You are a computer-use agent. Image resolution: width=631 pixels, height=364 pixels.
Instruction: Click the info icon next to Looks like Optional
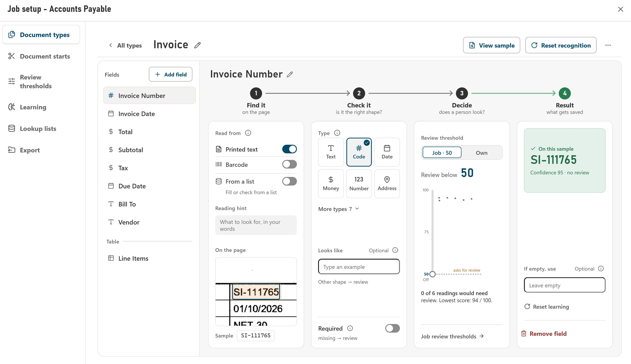tap(395, 250)
